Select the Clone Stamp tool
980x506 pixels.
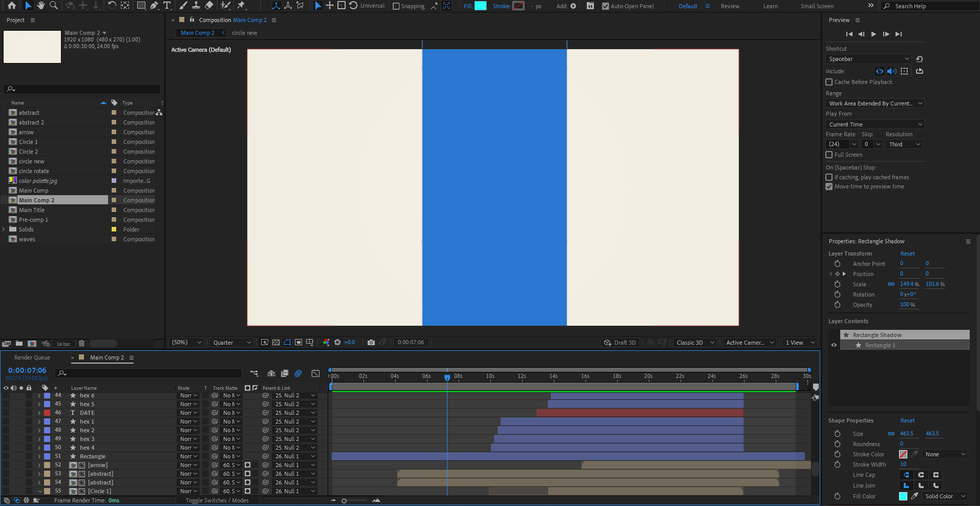(x=196, y=6)
